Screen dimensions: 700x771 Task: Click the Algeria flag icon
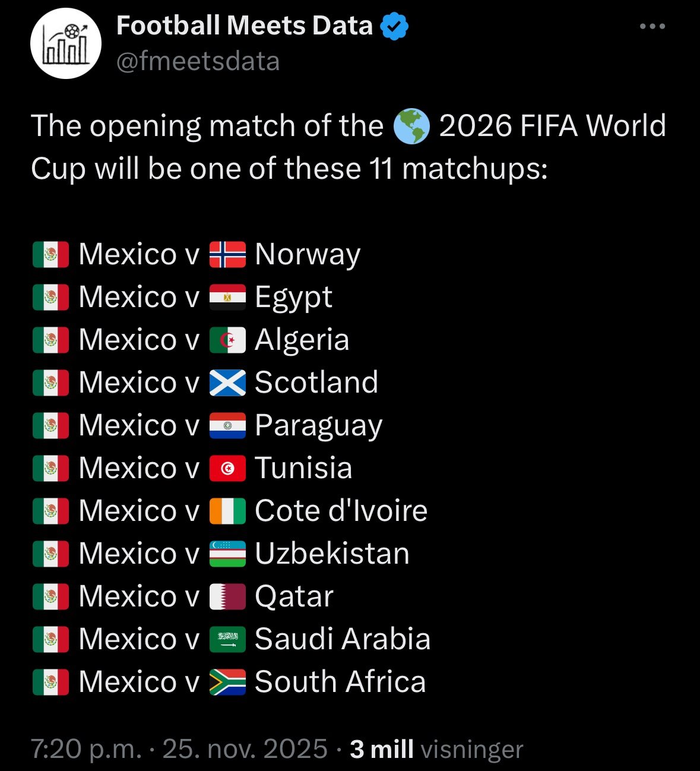coord(227,340)
